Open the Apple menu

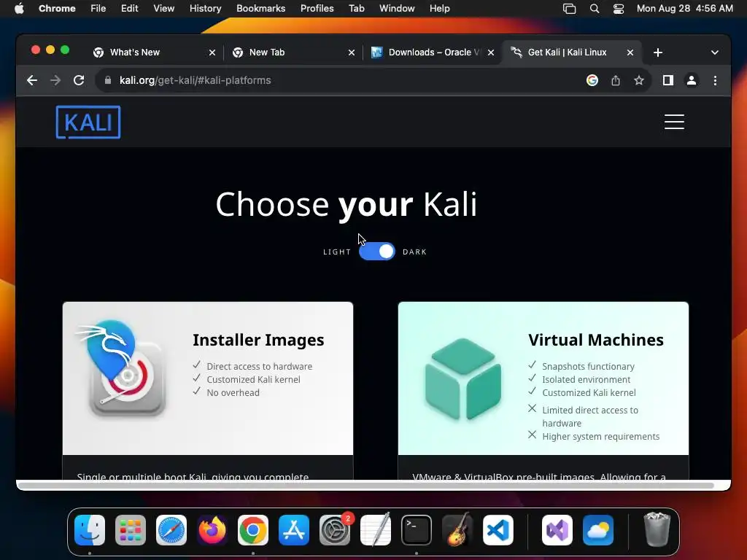pyautogui.click(x=19, y=9)
